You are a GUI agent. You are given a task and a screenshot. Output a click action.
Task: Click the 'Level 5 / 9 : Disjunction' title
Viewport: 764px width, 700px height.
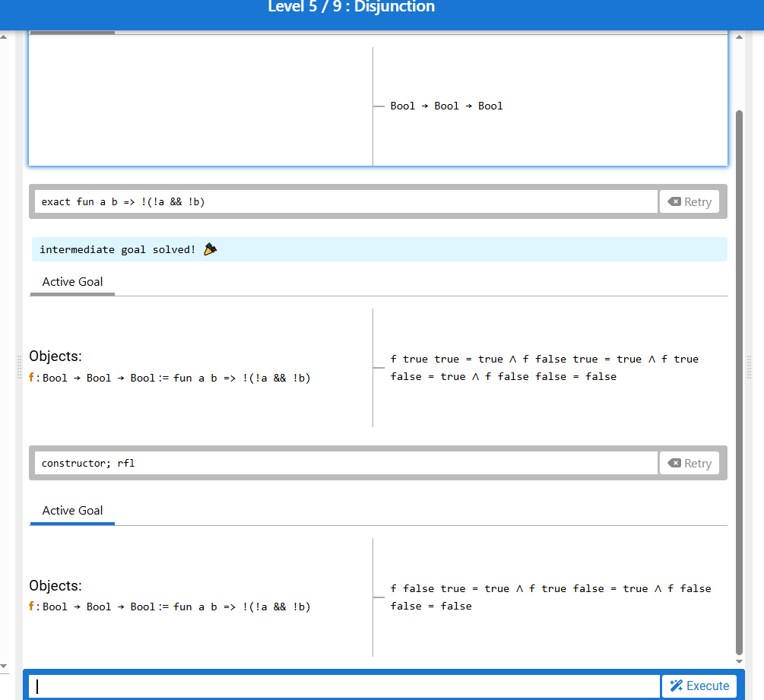point(351,8)
